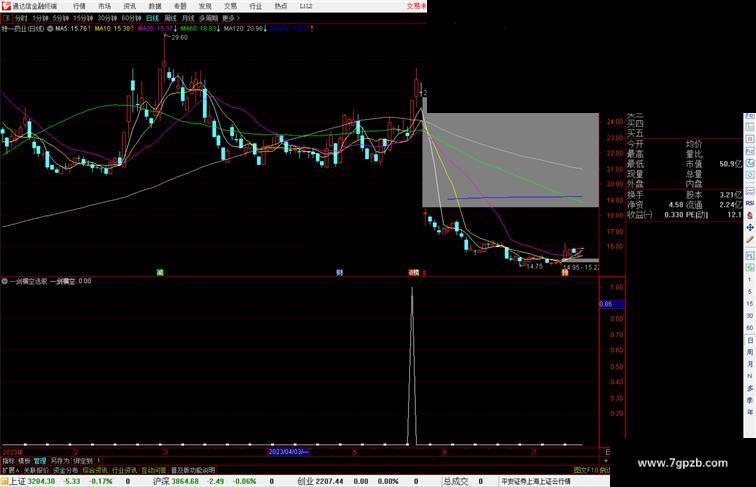Click the 管理 button at bottom
Screen dimensions: 756x487
pos(40,461)
